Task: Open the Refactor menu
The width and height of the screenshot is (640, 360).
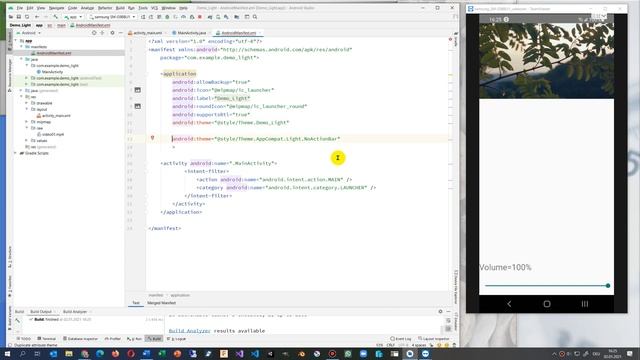Action: click(105, 8)
